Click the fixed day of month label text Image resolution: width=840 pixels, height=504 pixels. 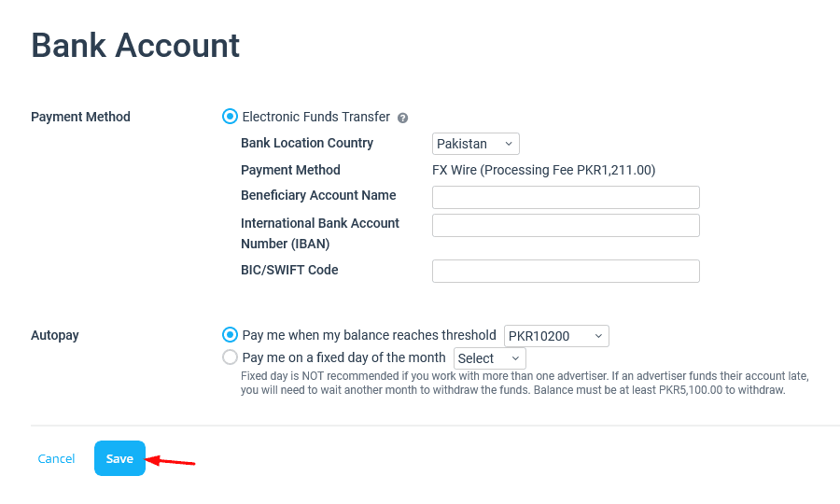pos(343,357)
